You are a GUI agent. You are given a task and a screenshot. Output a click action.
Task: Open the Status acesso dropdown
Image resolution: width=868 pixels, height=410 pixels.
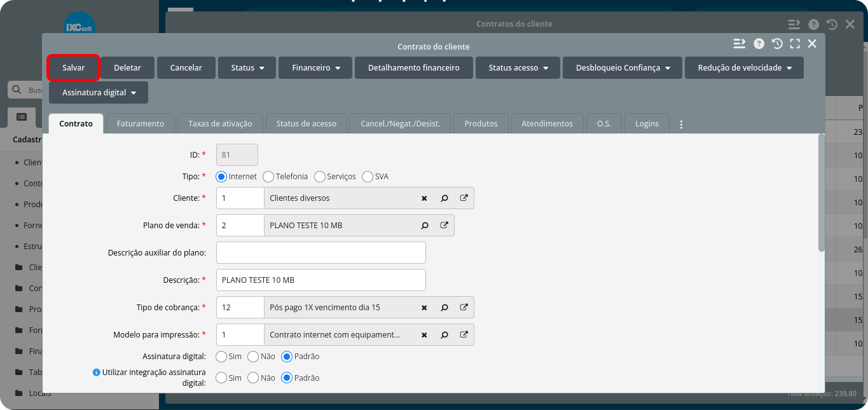pyautogui.click(x=518, y=67)
